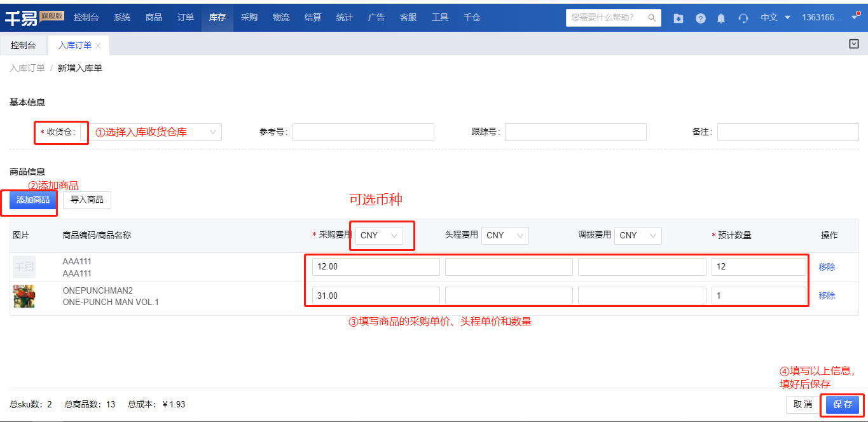The image size is (868, 422).
Task: Click the ONEPUNCHMAN2 product thumbnail
Action: (x=25, y=296)
